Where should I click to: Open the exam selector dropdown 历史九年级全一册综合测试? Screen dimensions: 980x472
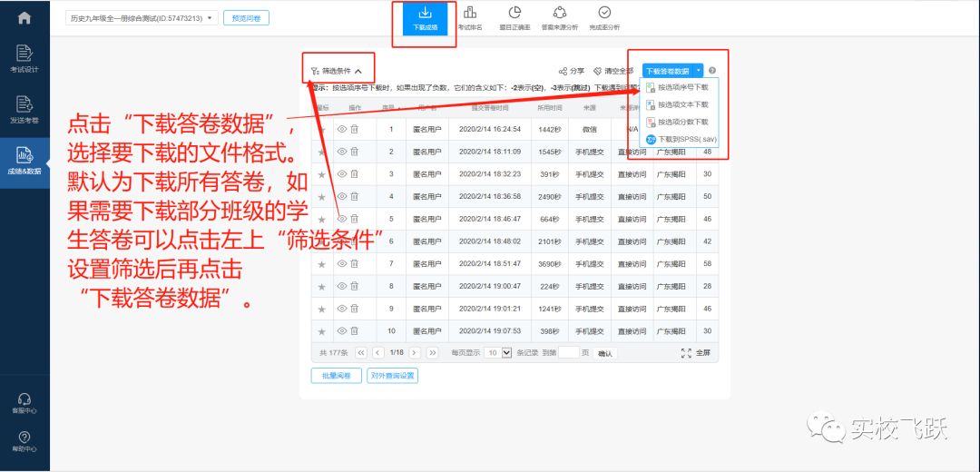tap(142, 18)
